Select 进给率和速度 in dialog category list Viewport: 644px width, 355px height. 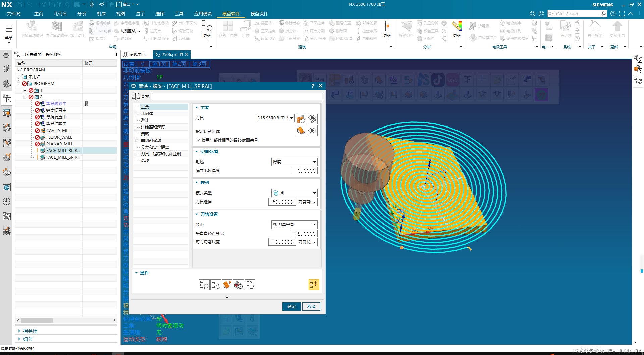click(153, 127)
